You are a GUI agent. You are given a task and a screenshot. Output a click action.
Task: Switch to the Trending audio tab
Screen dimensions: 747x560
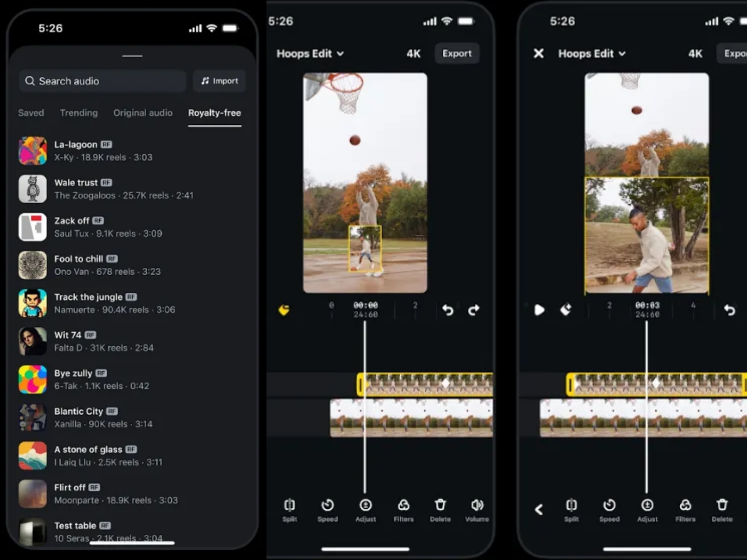[x=78, y=113]
